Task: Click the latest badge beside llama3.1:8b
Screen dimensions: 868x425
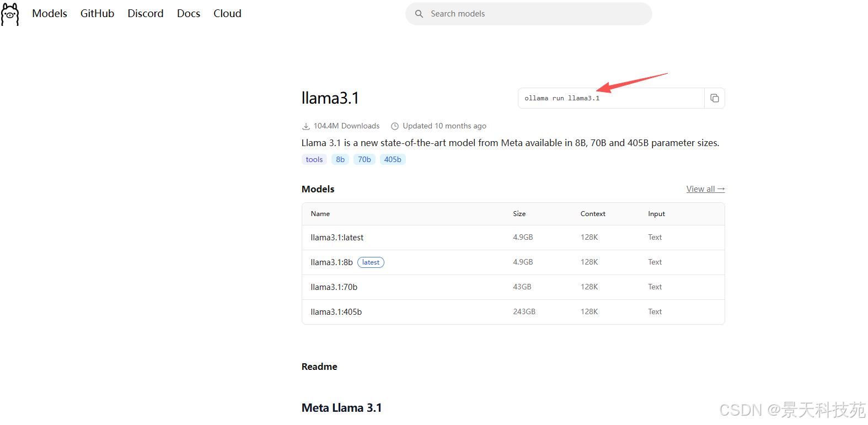Action: tap(371, 262)
